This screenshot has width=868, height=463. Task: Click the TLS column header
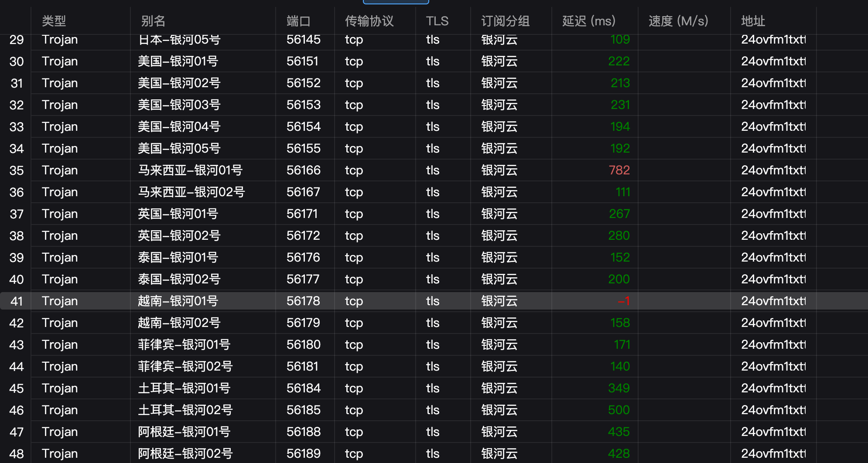[x=437, y=20]
